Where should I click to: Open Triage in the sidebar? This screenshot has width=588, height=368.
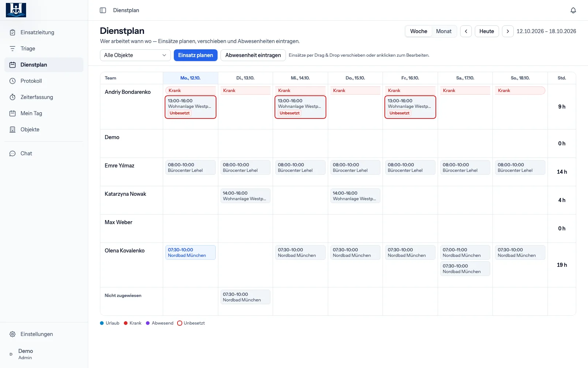click(44, 49)
